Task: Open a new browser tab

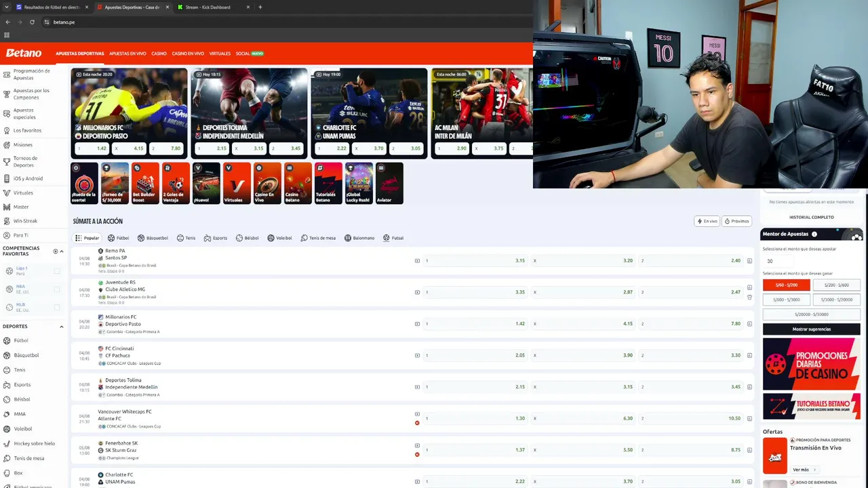Action: 260,7
